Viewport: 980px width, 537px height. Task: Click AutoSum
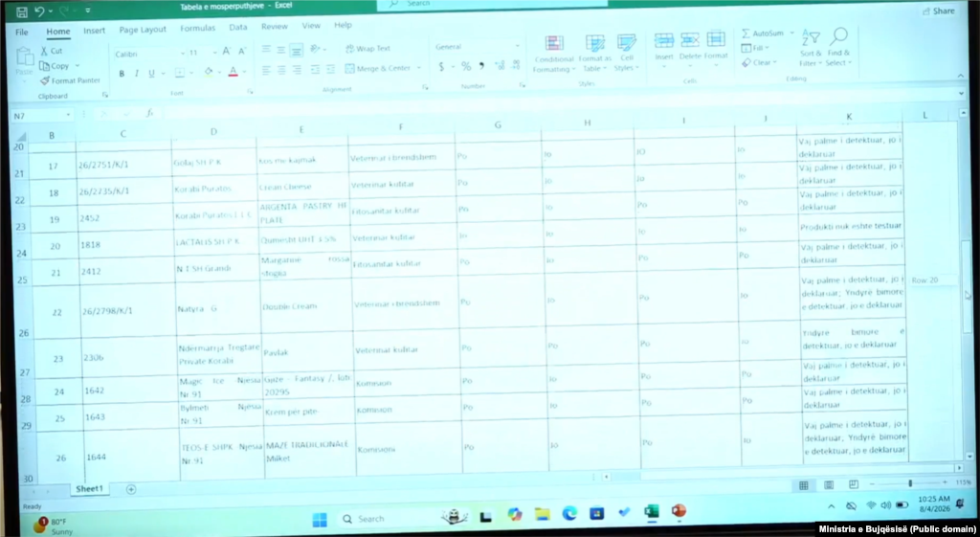click(x=763, y=34)
